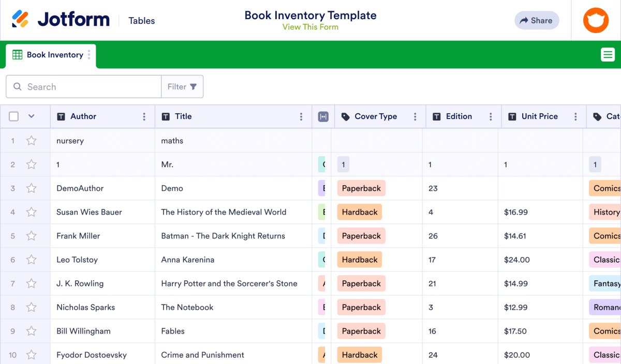
Task: Click inside the Search input field
Action: point(83,86)
